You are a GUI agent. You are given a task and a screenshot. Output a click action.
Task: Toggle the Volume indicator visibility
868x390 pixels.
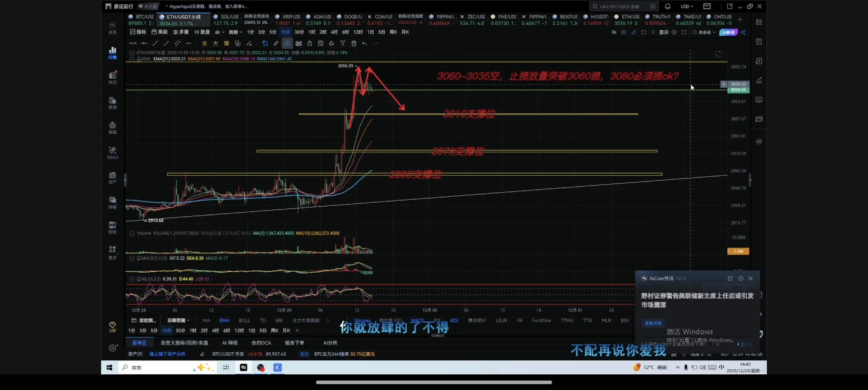[x=132, y=233]
